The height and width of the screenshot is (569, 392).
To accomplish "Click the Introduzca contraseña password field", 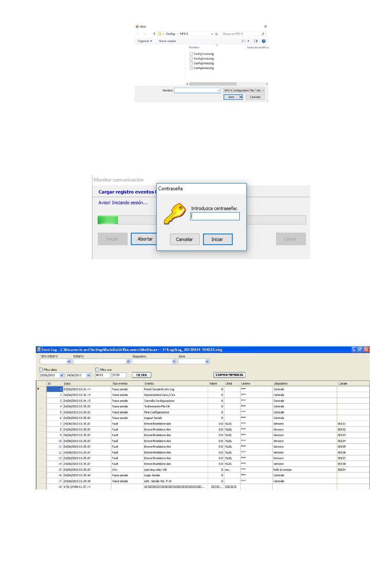I will [x=215, y=216].
